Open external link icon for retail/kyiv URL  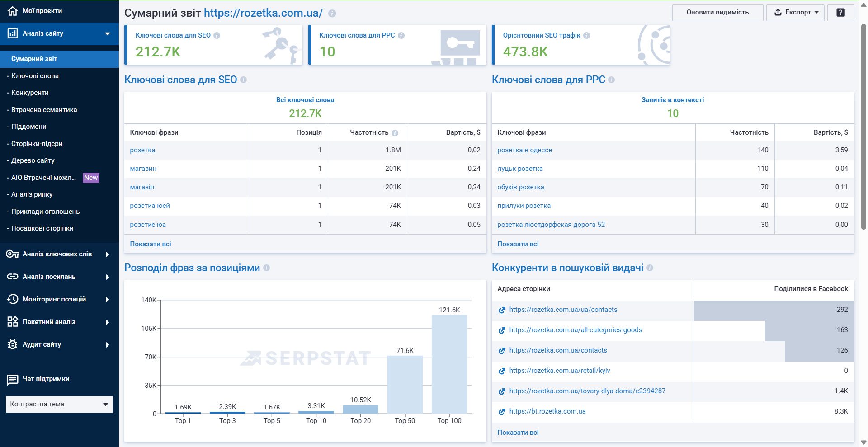tap(501, 371)
